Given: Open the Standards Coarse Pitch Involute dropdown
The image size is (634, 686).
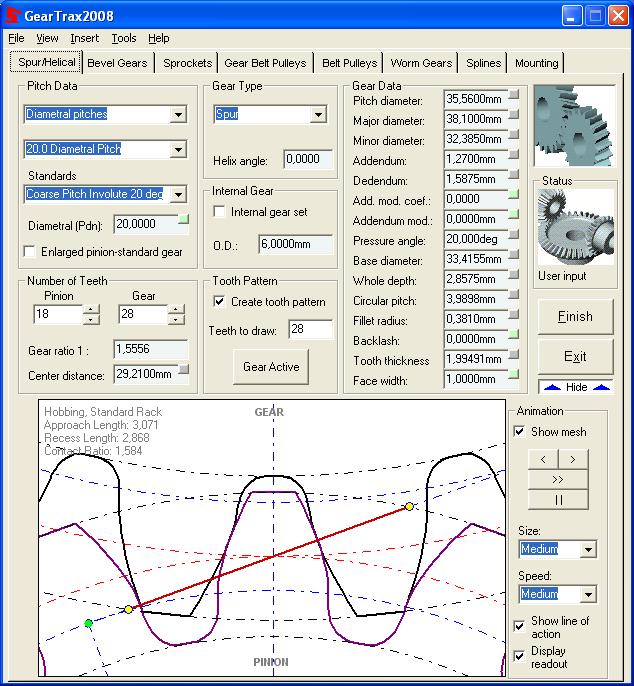Looking at the screenshot, I should coord(178,194).
